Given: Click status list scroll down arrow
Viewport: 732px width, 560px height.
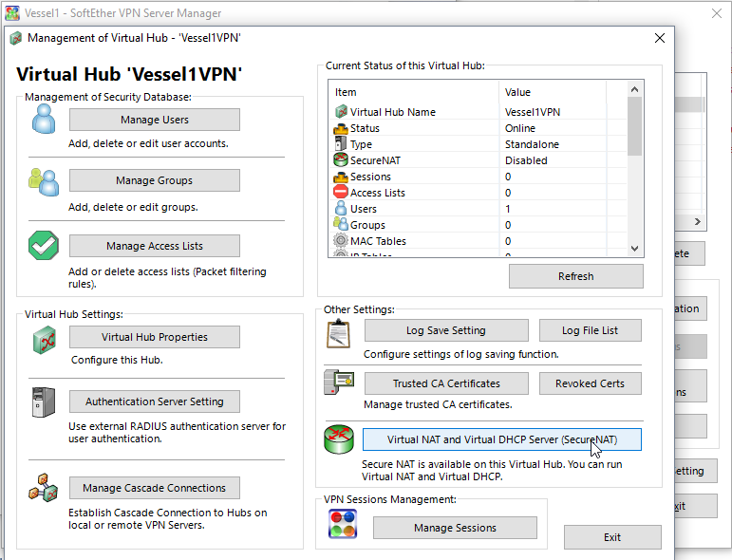Looking at the screenshot, I should [x=634, y=249].
